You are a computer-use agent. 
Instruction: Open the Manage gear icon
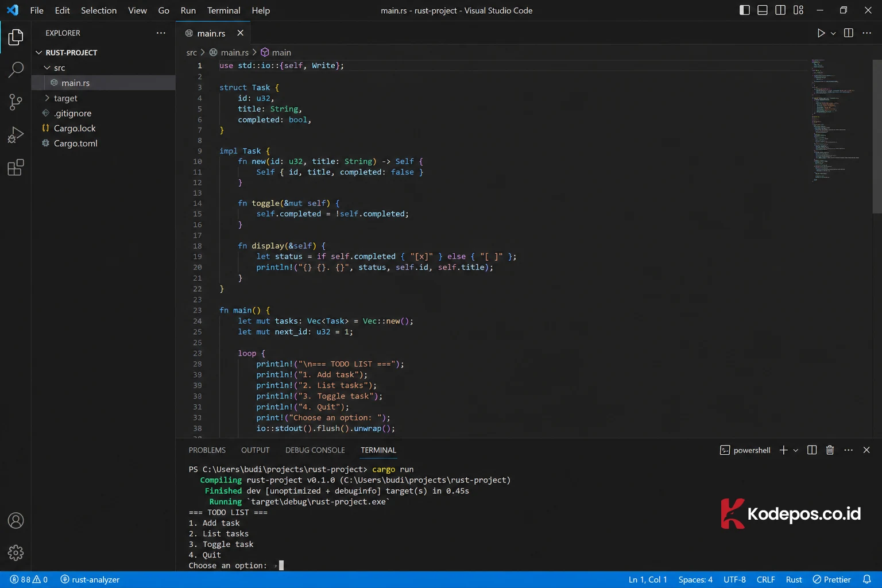16,553
